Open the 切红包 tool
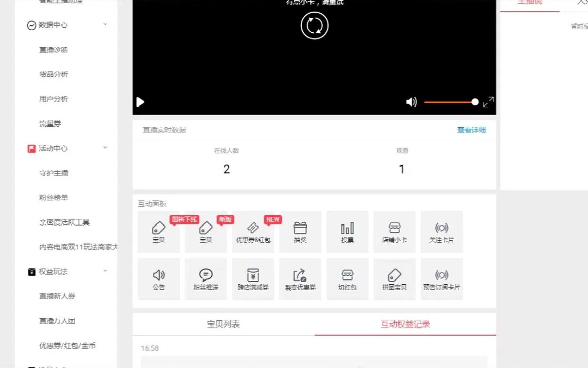The width and height of the screenshot is (588, 368). coord(347,279)
